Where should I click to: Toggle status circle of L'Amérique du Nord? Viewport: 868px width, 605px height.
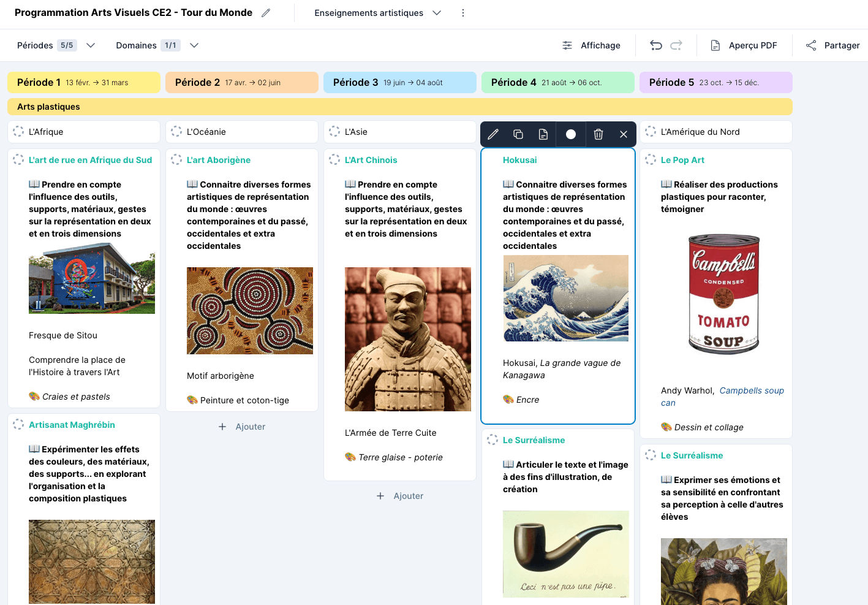(651, 132)
